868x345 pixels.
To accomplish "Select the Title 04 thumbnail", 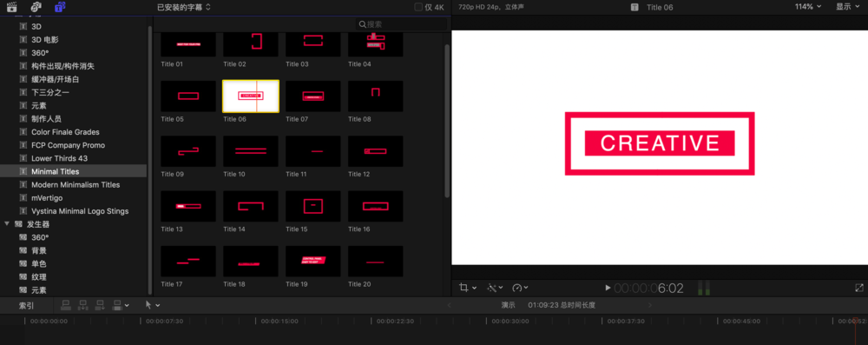I will tap(375, 44).
